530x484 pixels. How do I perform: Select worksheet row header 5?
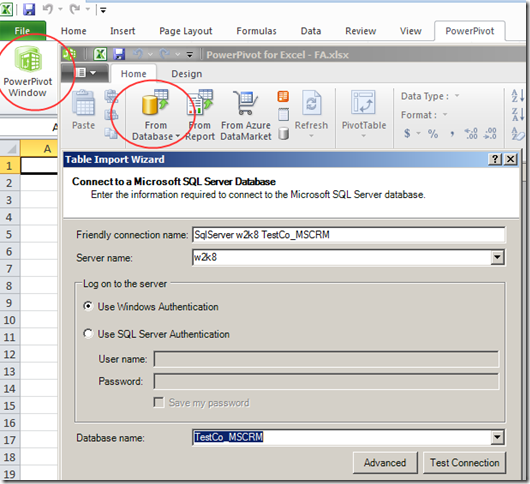pos(9,234)
